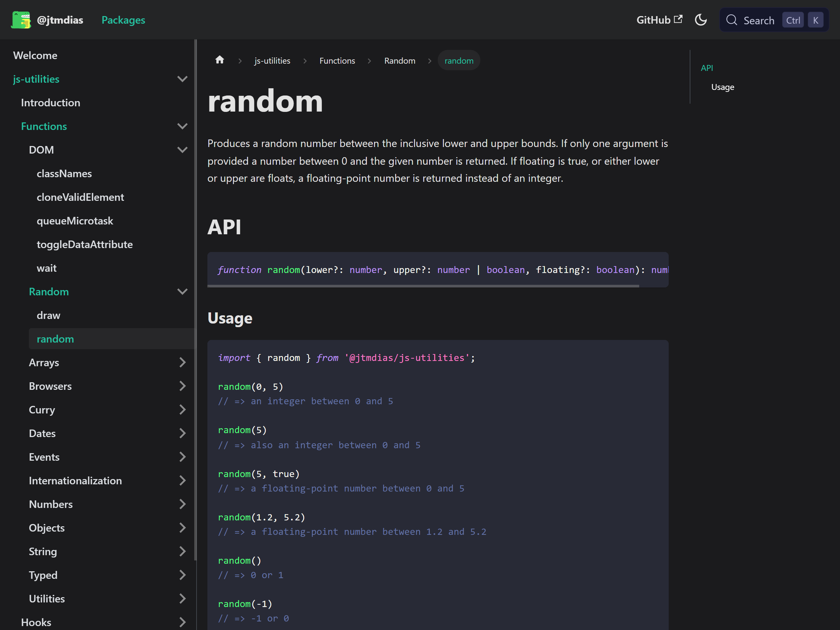Click the green dinosaur site logo
Viewport: 840px width, 630px height.
click(21, 20)
